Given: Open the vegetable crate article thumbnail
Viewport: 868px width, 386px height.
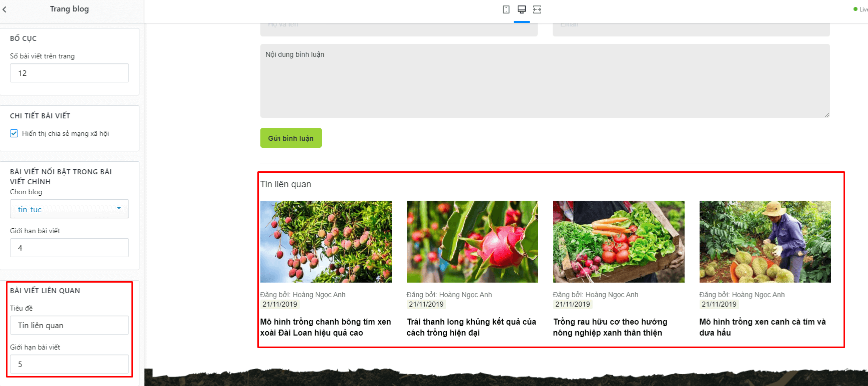Looking at the screenshot, I should [619, 242].
